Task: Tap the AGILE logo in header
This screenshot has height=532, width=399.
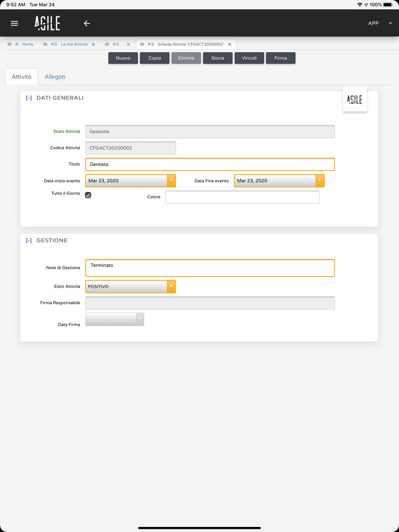Action: click(x=47, y=23)
